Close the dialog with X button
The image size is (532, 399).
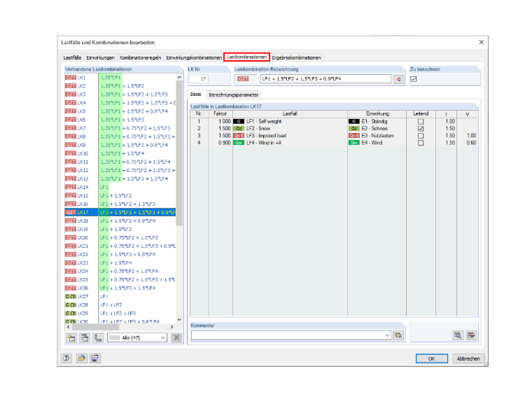click(481, 42)
